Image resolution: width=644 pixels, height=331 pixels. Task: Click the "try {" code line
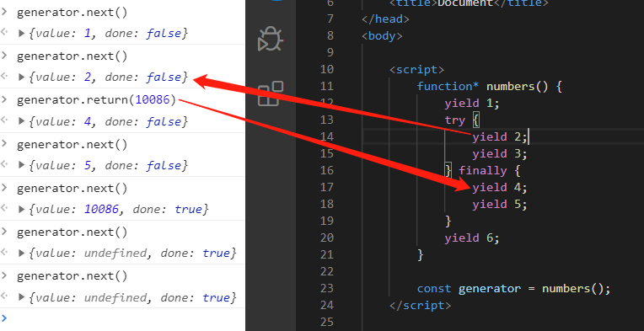pyautogui.click(x=462, y=120)
